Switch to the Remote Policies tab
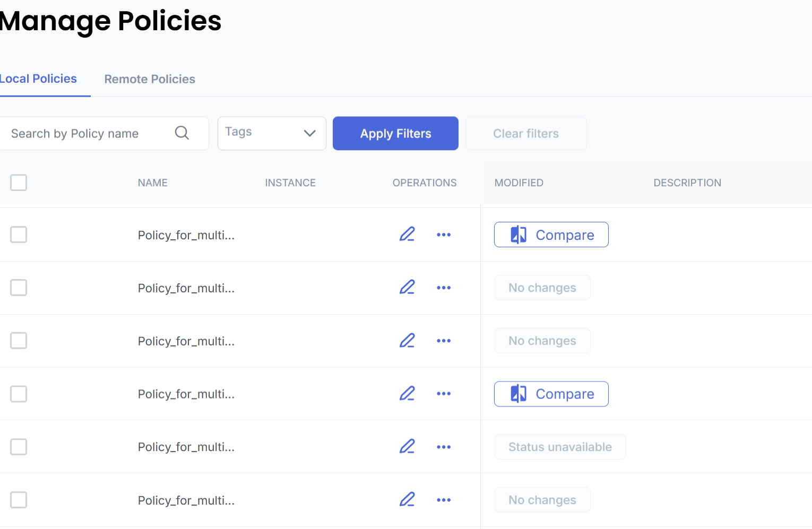 [x=150, y=79]
